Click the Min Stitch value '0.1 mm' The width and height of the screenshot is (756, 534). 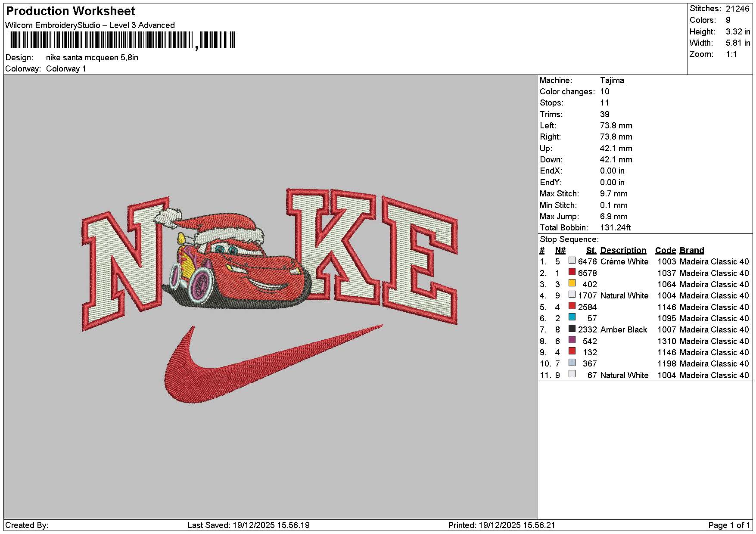613,205
